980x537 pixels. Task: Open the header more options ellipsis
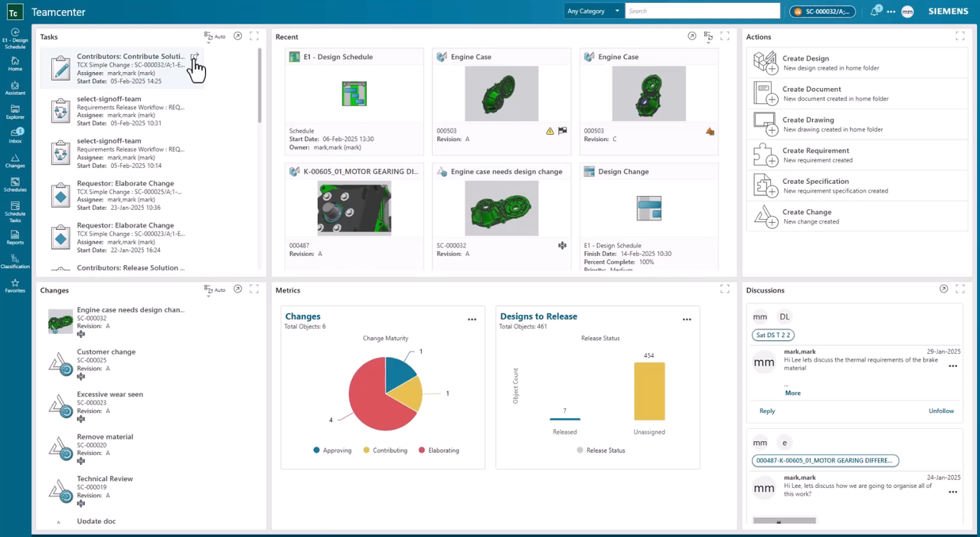coord(891,11)
